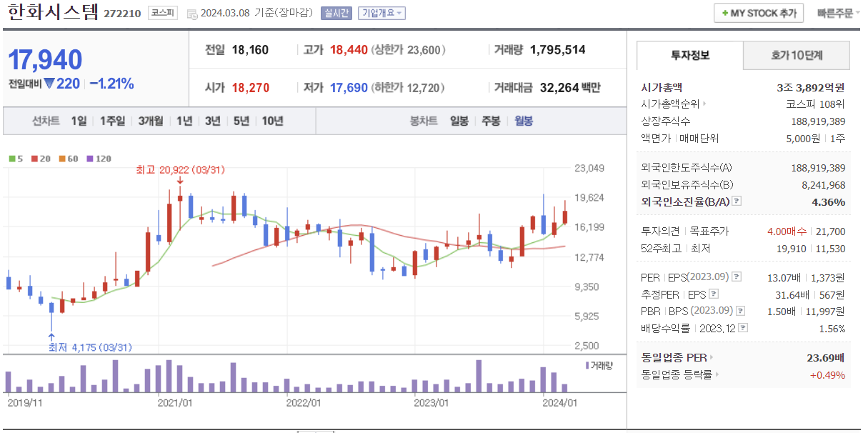Click the red arrow at 최고 20,922 marker
868x433 pixels.
180,181
